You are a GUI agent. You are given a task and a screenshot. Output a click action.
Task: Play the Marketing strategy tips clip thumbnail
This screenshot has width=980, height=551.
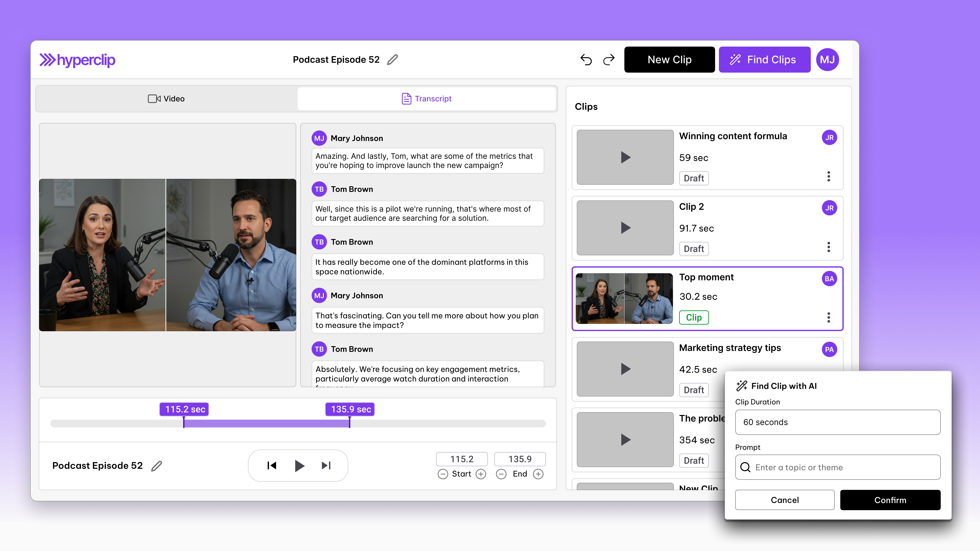tap(625, 369)
